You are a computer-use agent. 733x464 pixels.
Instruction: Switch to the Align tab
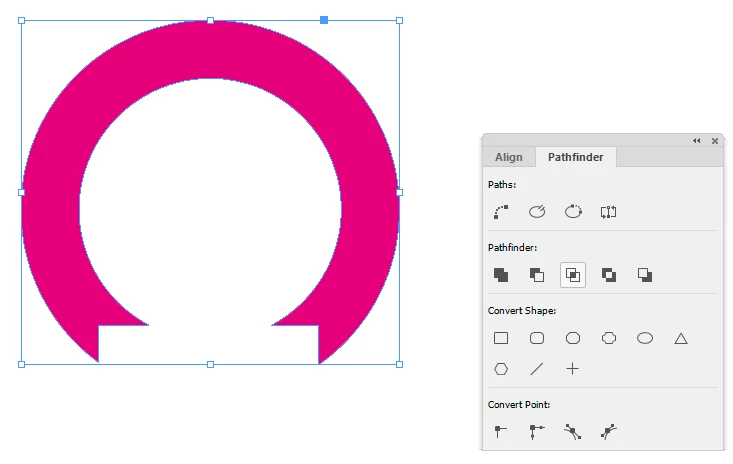click(509, 157)
